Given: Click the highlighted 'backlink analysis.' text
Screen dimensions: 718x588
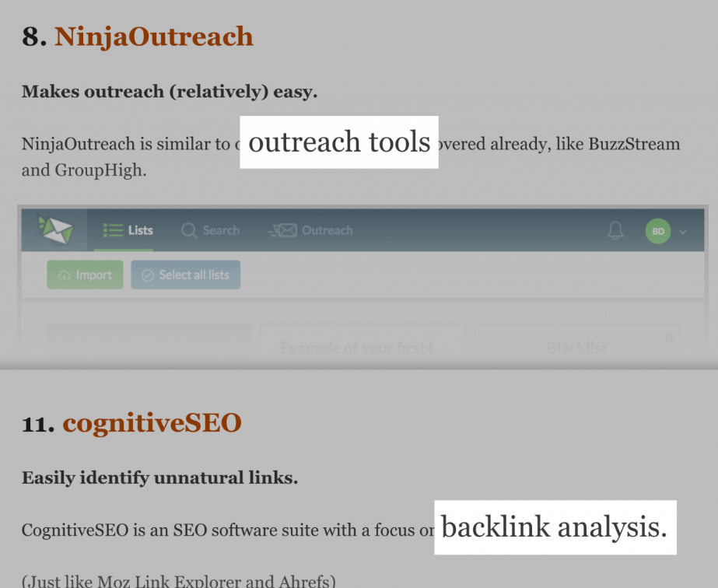Looking at the screenshot, I should [x=555, y=527].
